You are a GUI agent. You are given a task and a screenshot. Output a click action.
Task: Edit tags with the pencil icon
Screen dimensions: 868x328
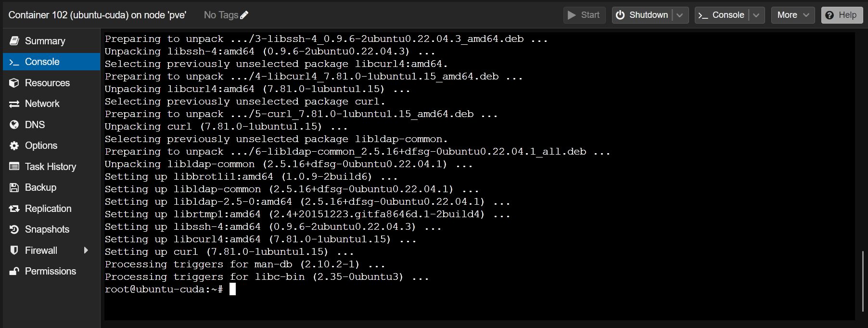coord(244,15)
